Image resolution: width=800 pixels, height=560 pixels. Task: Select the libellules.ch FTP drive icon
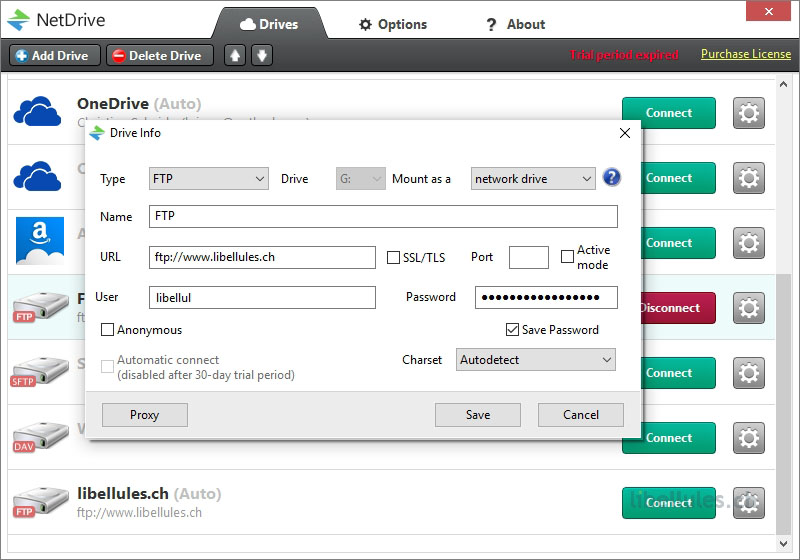(x=40, y=502)
